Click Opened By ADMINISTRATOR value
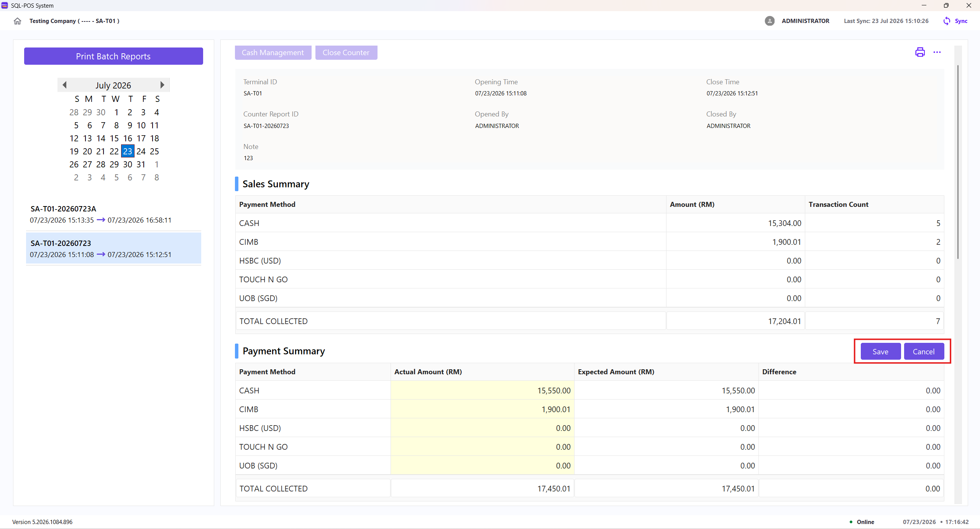 click(497, 126)
